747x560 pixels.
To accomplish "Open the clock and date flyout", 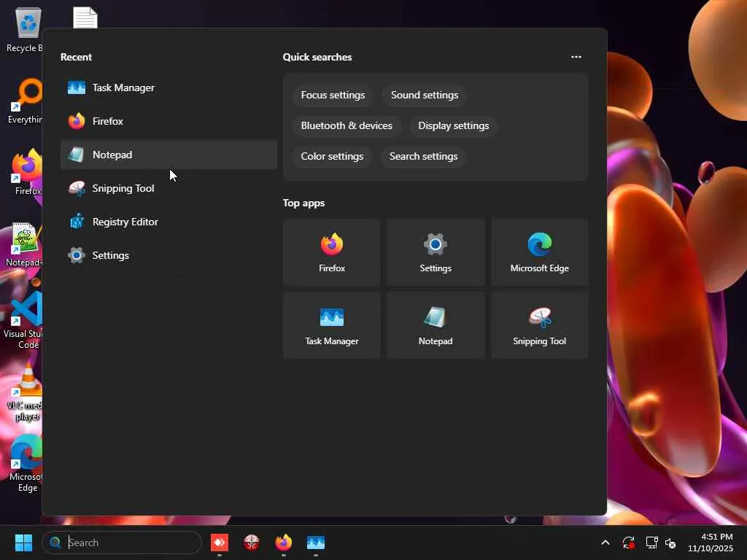I will pyautogui.click(x=711, y=542).
